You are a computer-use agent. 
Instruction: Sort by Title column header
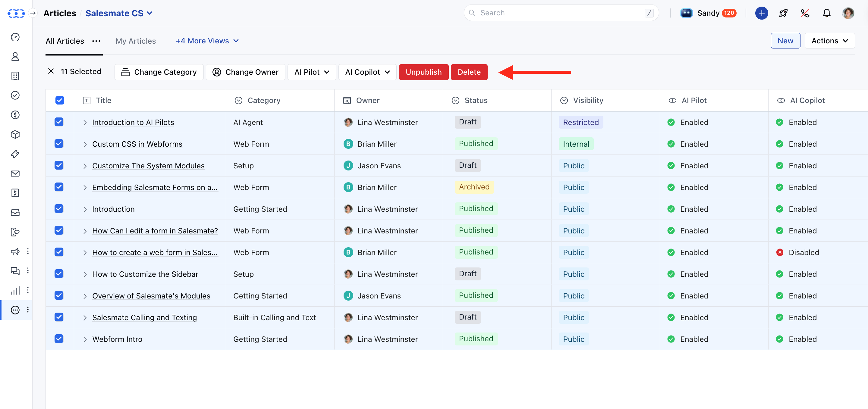point(103,100)
